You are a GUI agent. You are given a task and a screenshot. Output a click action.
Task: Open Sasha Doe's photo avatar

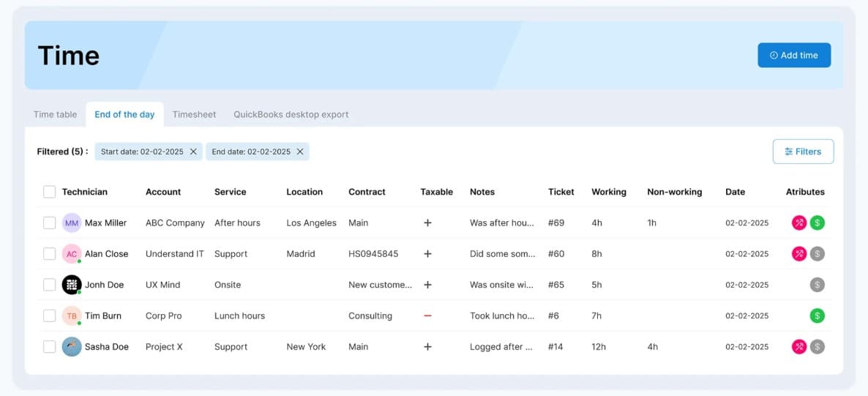click(x=72, y=347)
